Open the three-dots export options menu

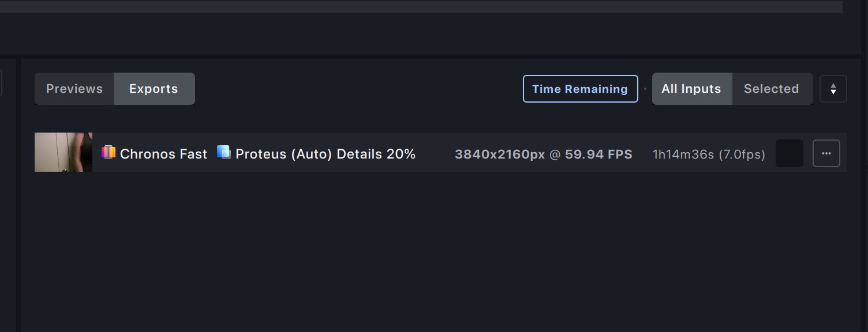[826, 153]
